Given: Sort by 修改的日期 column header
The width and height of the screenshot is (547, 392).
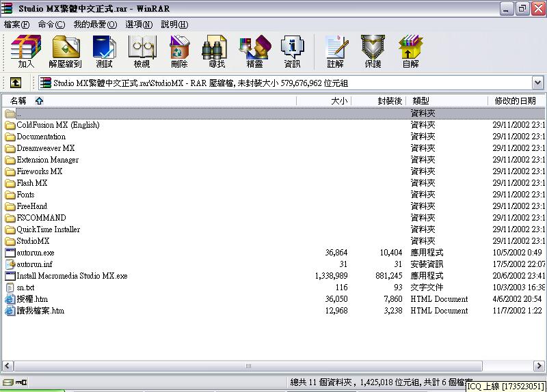Looking at the screenshot, I should click(517, 100).
